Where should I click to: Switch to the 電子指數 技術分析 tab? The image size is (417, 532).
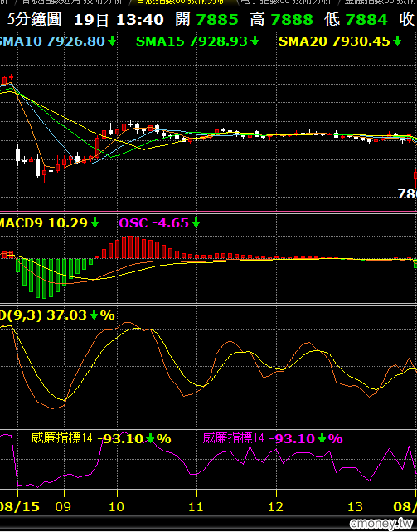[285, 2]
